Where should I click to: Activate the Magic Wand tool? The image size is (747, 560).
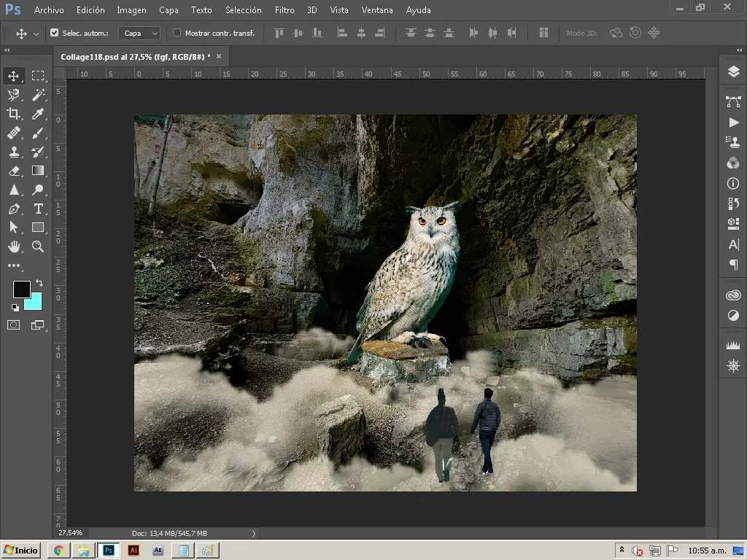pos(38,95)
